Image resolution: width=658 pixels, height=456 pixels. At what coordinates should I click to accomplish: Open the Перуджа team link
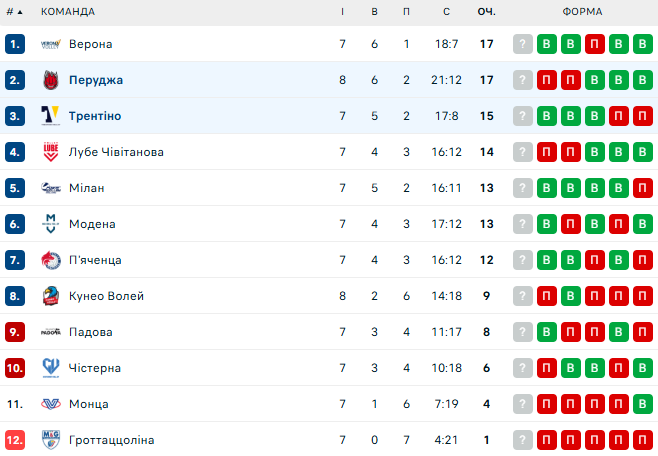tap(96, 80)
